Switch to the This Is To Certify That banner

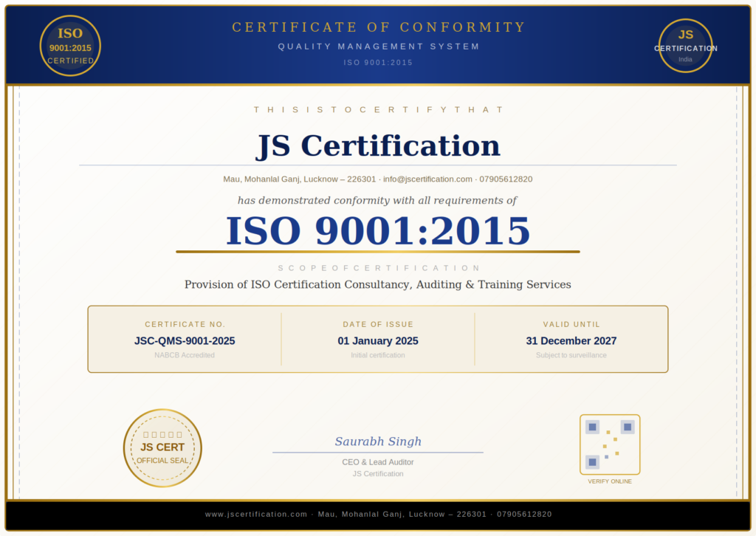pyautogui.click(x=378, y=109)
